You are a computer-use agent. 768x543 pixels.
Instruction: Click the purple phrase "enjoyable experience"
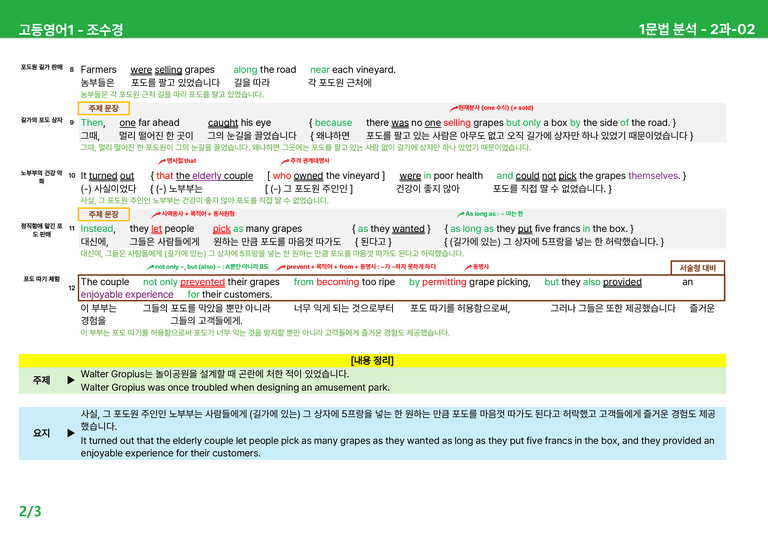click(x=127, y=295)
